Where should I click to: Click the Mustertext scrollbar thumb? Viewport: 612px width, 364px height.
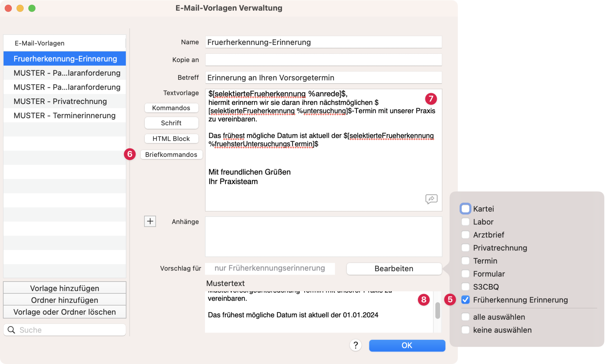(x=438, y=311)
